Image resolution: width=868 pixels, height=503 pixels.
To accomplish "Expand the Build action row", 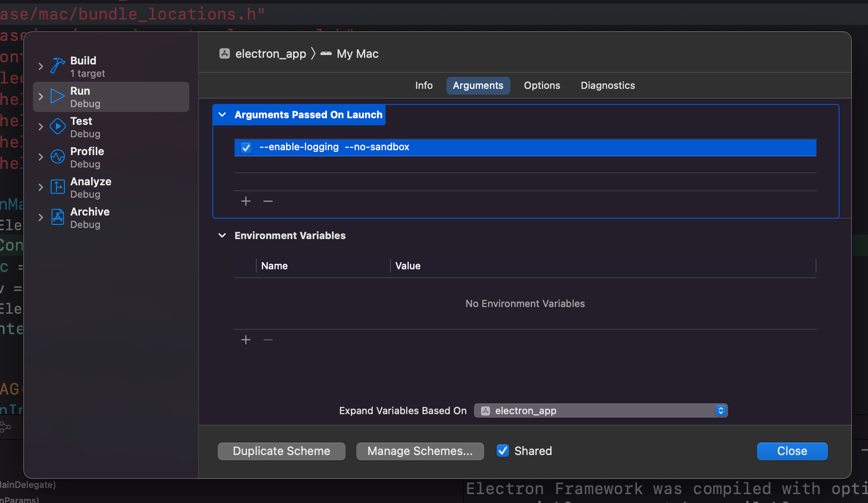I will pos(41,66).
